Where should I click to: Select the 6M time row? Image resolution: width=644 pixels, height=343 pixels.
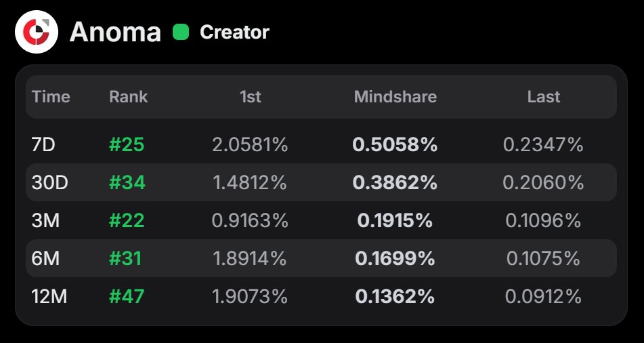321,258
